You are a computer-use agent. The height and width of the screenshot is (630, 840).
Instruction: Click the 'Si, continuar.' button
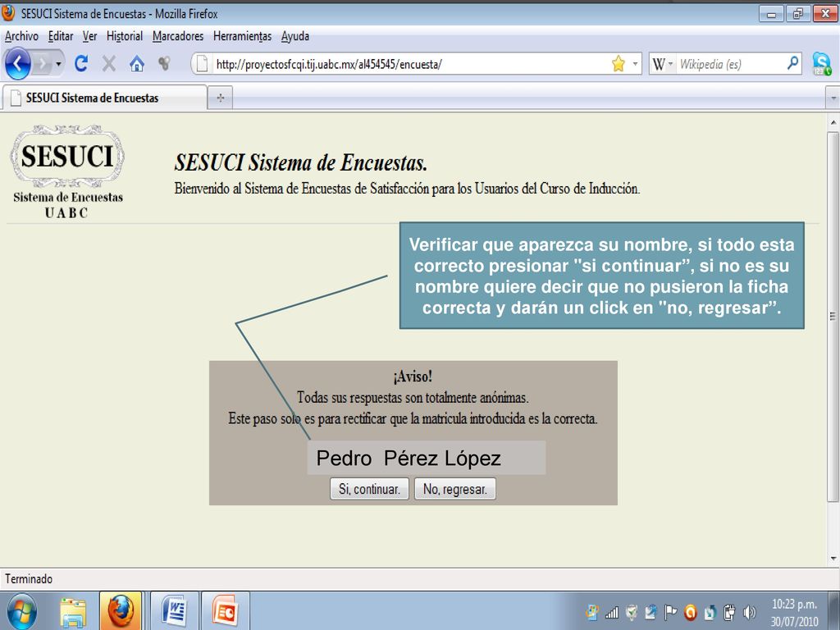(x=370, y=489)
